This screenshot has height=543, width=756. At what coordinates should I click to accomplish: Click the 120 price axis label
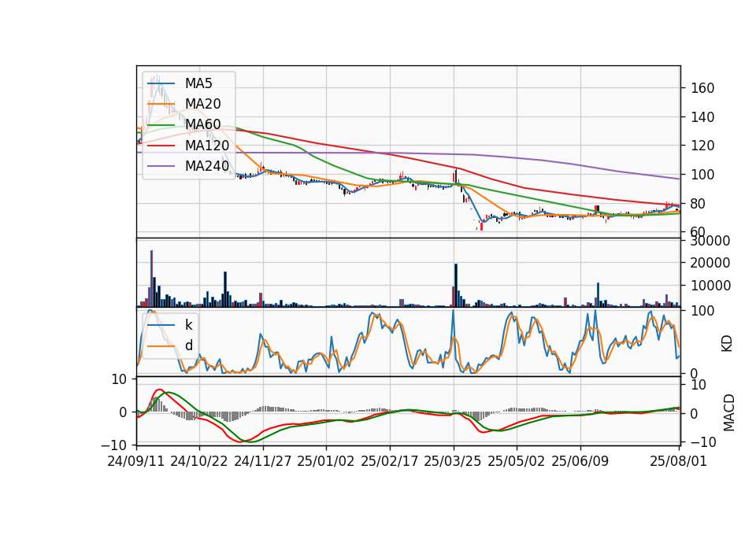[702, 146]
